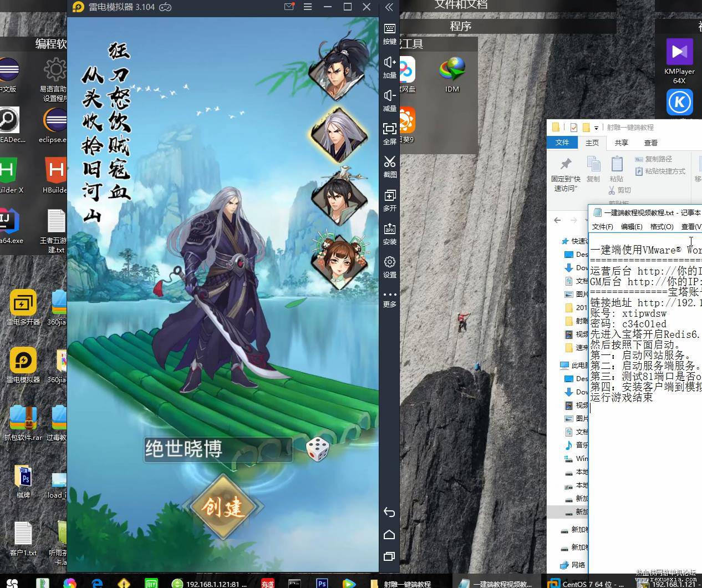
Task: Select 此电脑 in Explorer navigation pane
Action: point(574,365)
